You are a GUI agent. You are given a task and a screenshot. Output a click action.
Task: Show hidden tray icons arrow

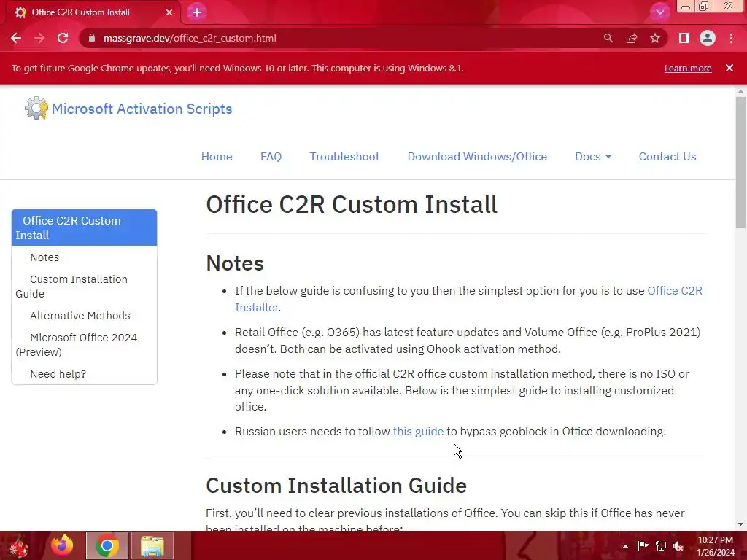[x=625, y=546]
